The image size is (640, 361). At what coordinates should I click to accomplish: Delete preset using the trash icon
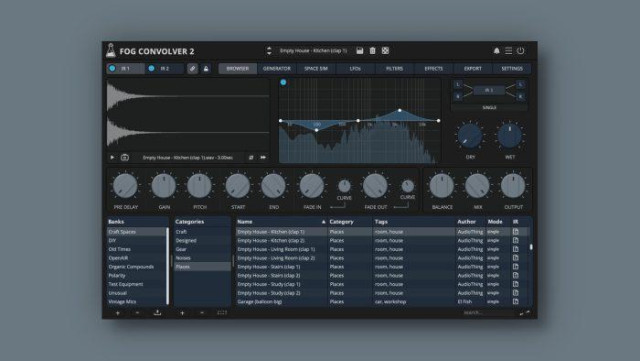point(372,51)
